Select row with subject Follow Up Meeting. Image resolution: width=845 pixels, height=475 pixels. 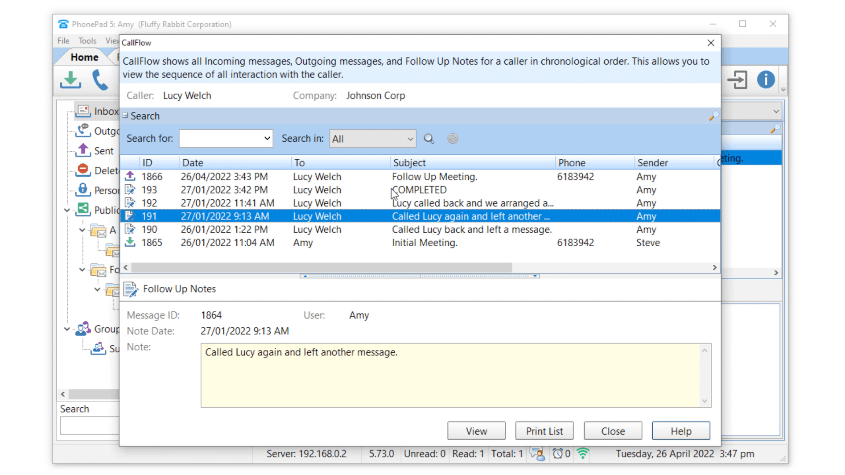(420, 176)
